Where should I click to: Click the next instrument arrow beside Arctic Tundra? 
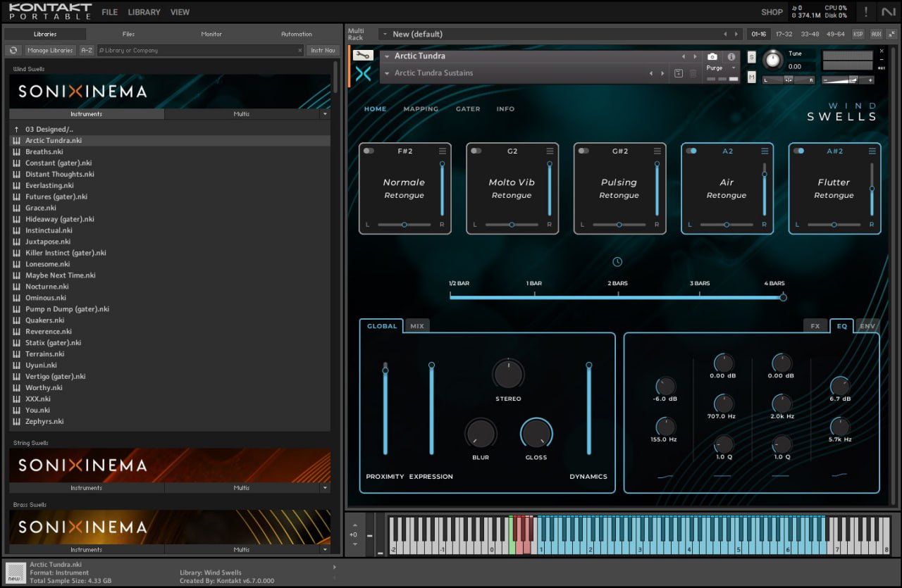695,56
